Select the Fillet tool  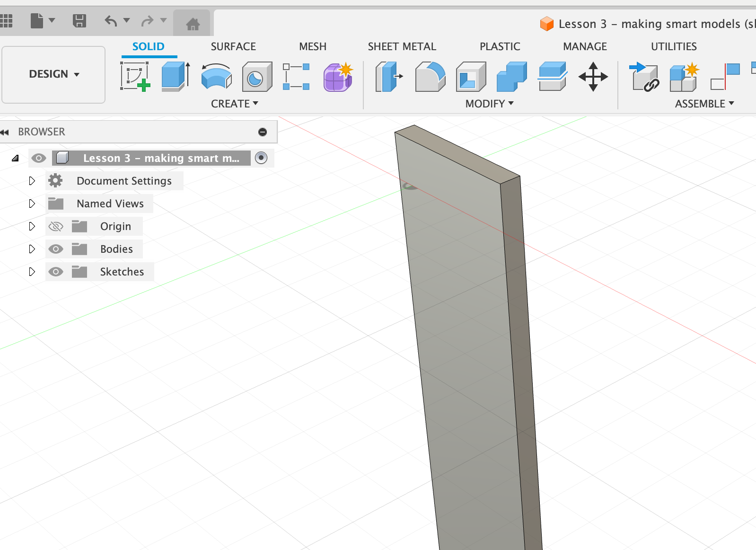pos(430,76)
